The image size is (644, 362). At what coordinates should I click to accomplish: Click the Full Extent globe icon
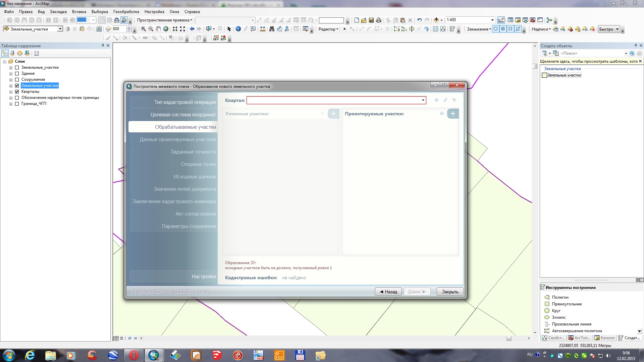tap(166, 29)
